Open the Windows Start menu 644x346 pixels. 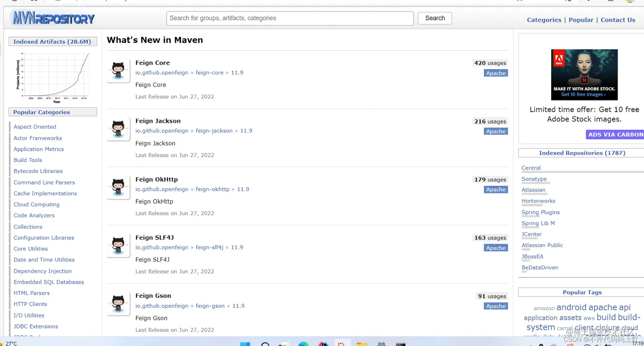(x=245, y=343)
